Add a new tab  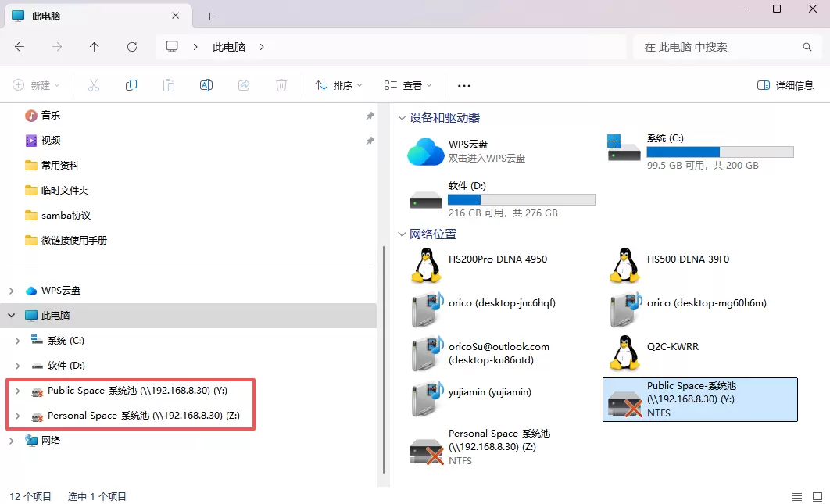pos(209,16)
